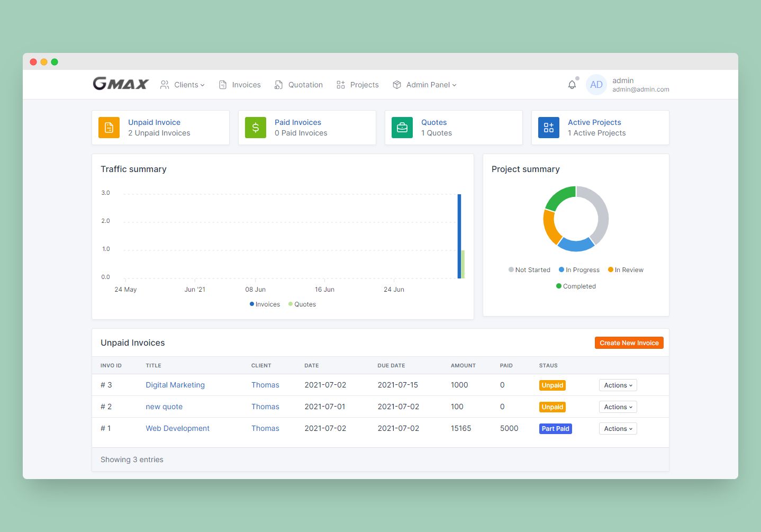761x532 pixels.
Task: Open the Web Development invoice title
Action: point(178,428)
